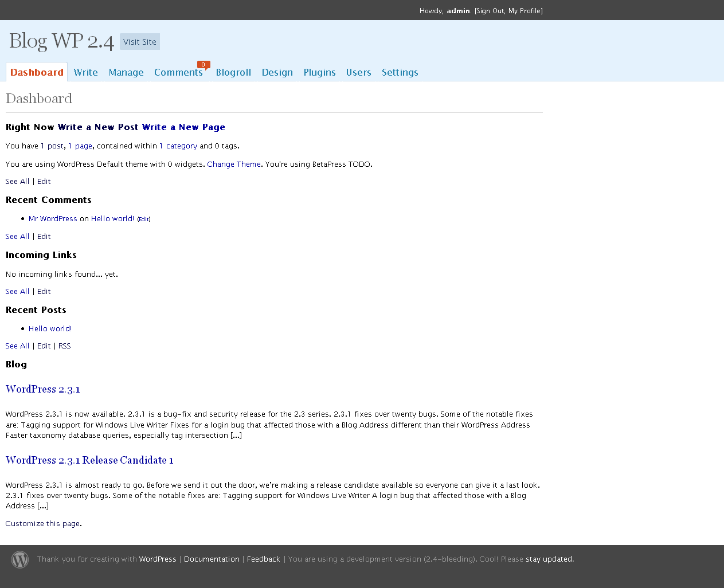Click the 'Dashboard' page heading
Screen dimensions: 724x588
pos(39,99)
